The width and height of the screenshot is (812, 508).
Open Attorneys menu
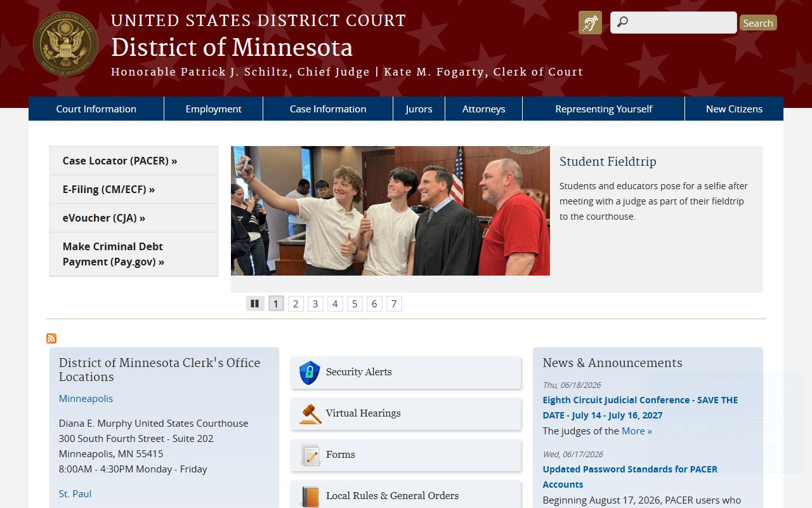[484, 109]
